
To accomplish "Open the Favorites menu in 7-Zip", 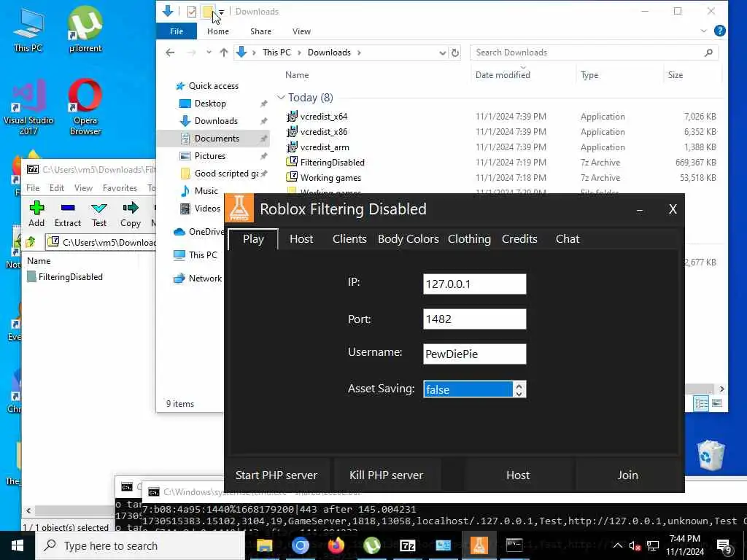I will tap(120, 188).
